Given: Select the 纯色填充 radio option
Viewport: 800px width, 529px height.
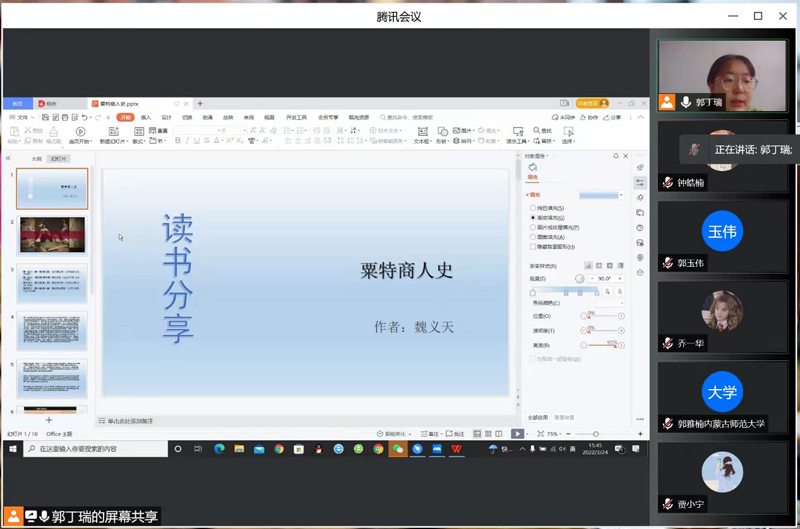Looking at the screenshot, I should point(533,208).
